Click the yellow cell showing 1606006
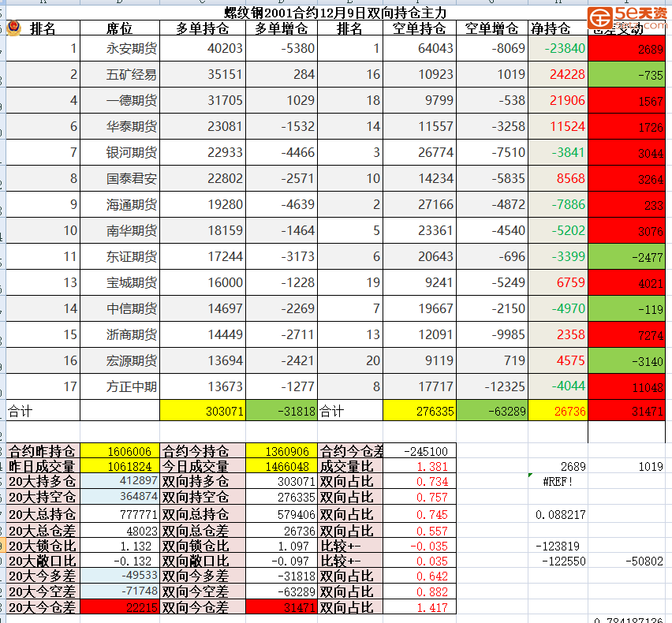This screenshot has width=672, height=623. click(x=120, y=452)
